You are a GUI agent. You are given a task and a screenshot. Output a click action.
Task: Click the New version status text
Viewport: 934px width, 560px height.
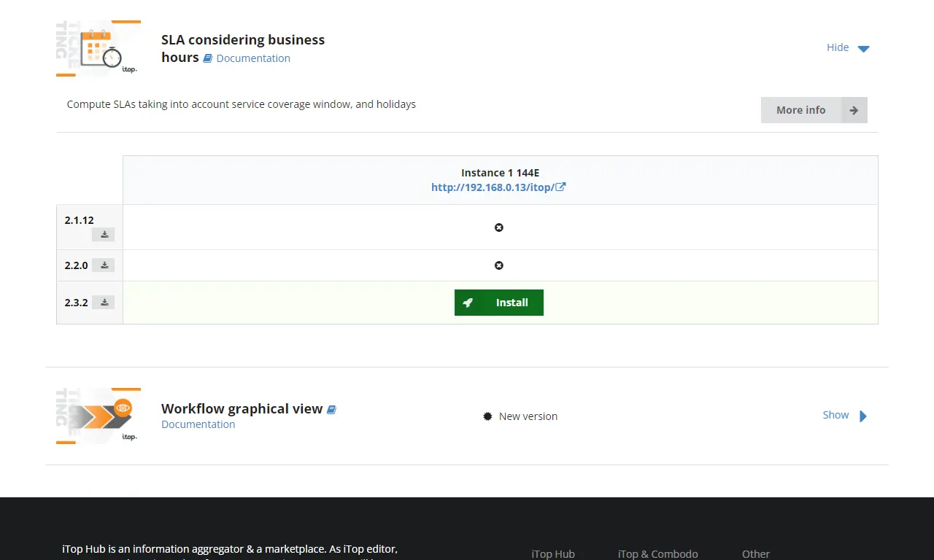click(x=528, y=416)
